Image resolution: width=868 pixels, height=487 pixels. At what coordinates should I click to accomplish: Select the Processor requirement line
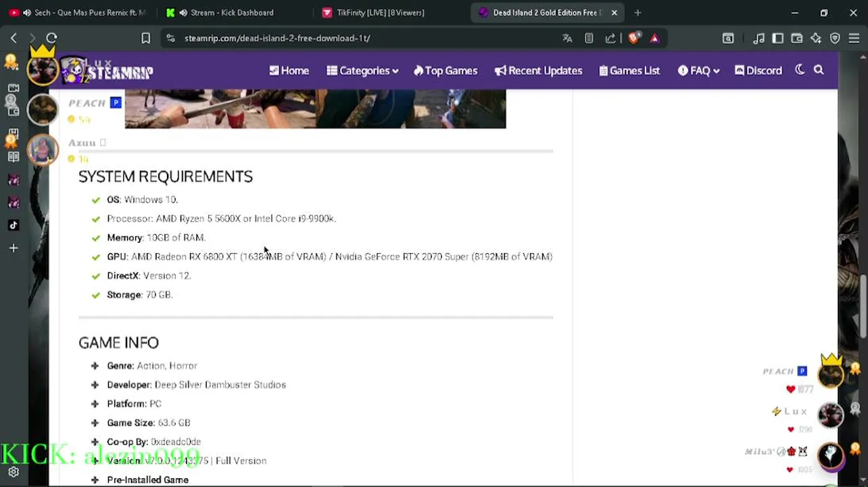point(221,218)
